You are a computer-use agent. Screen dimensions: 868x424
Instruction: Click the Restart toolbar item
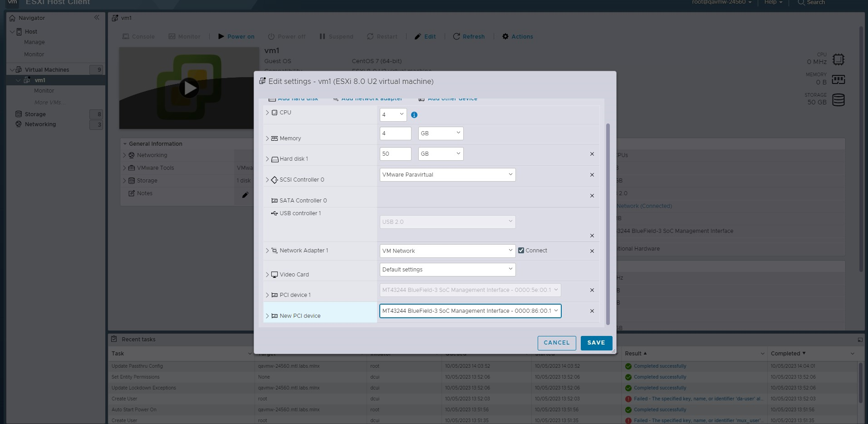pos(382,36)
